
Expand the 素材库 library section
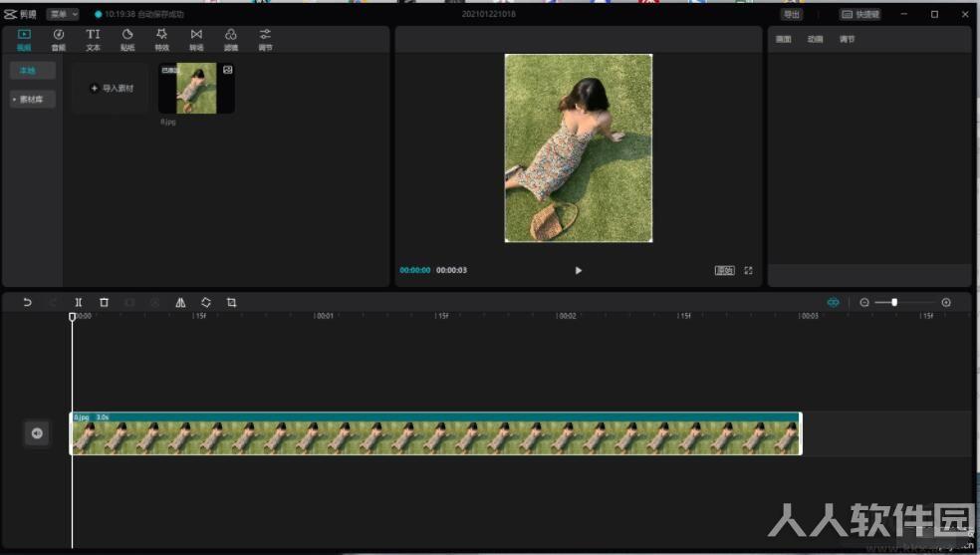pos(32,100)
